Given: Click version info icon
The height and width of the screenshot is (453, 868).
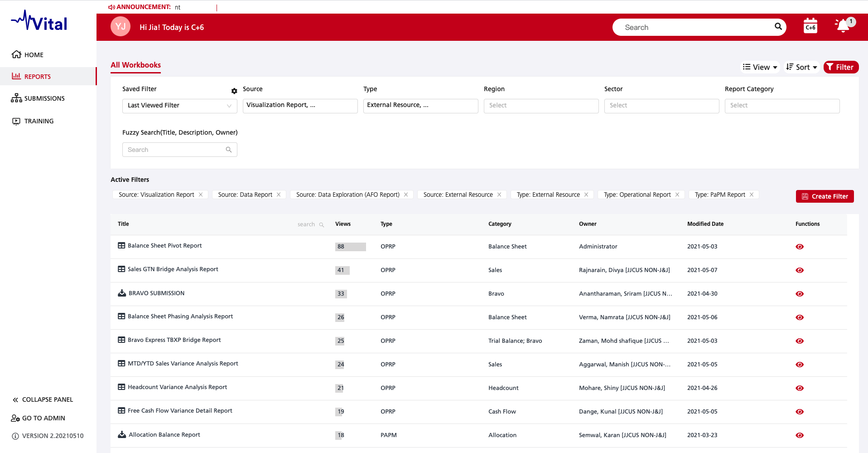Looking at the screenshot, I should [x=15, y=436].
